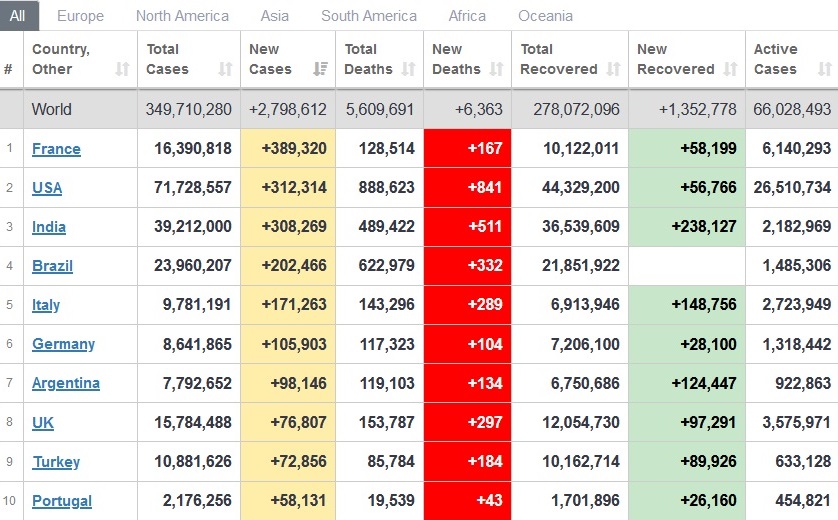The height and width of the screenshot is (520, 838).
Task: Sort by Total Deaths arrows icon
Action: point(408,69)
